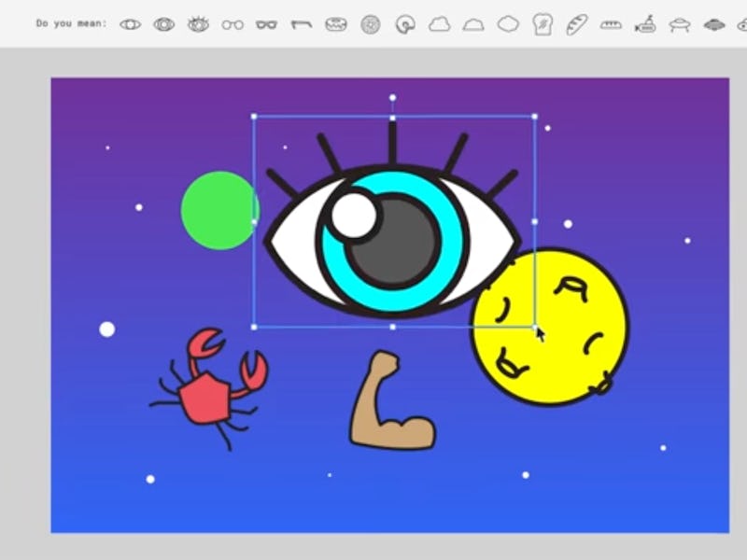Screen dimensions: 747x560
Task: Choose the submarine suggestion icon
Action: 645,24
